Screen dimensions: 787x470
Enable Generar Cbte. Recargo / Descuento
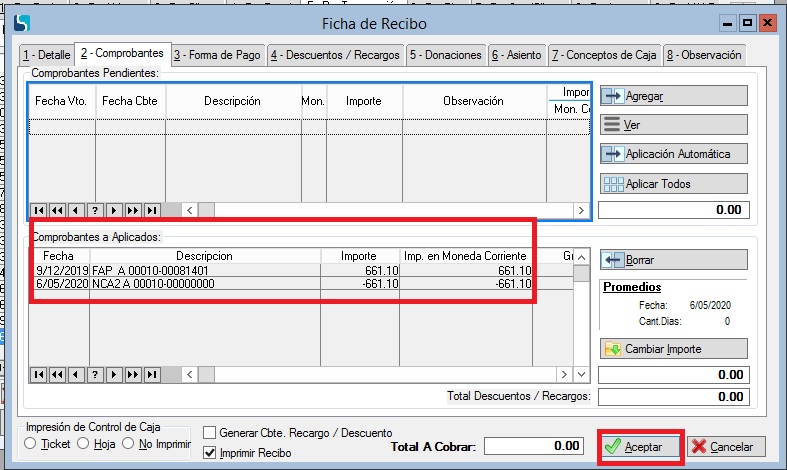[210, 433]
